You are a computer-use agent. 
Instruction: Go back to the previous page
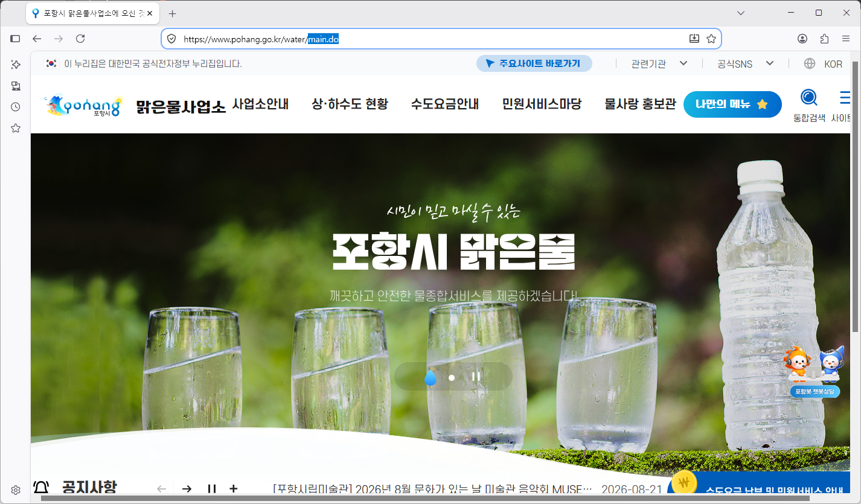click(37, 39)
